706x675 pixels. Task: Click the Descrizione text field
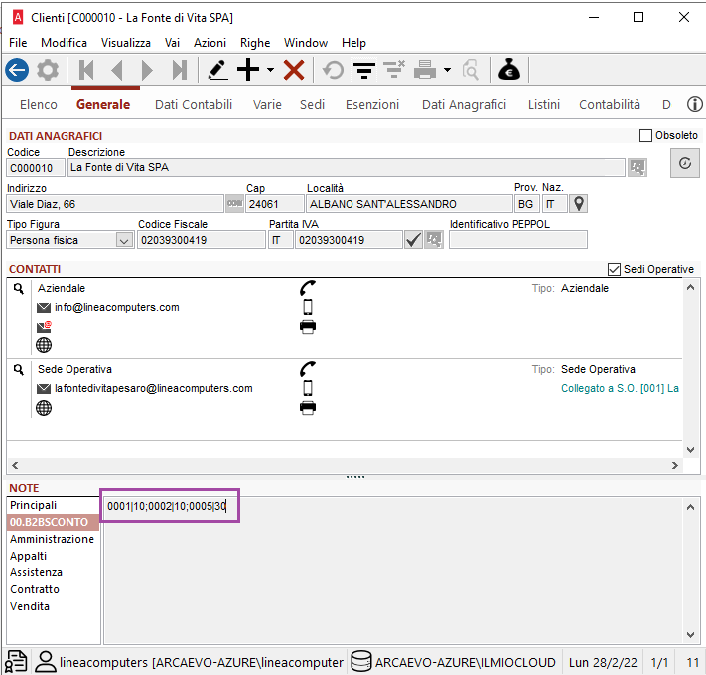tap(345, 168)
